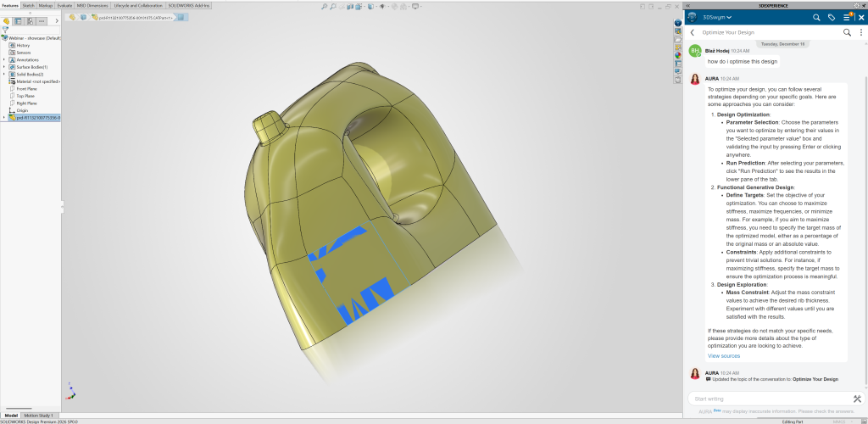Screen dimensions: 868x424
Task: Expand the Solid Bodies(2) node
Action: 3,75
